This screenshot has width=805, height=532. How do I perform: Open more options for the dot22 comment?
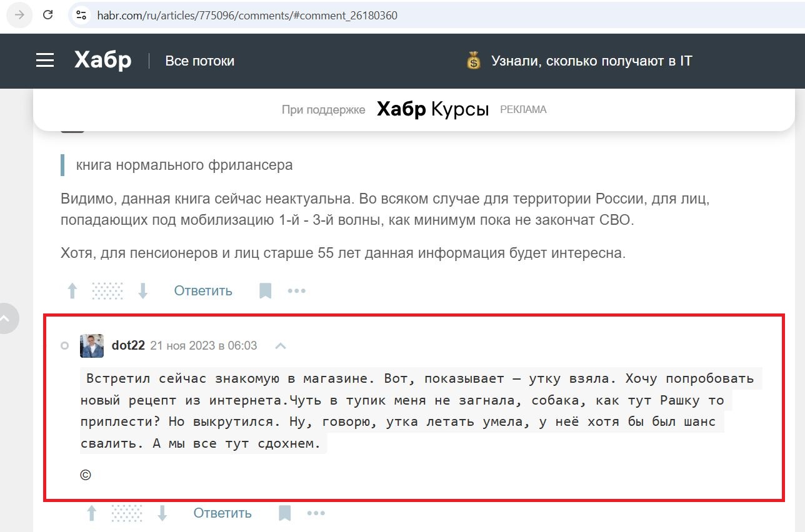[x=316, y=513]
